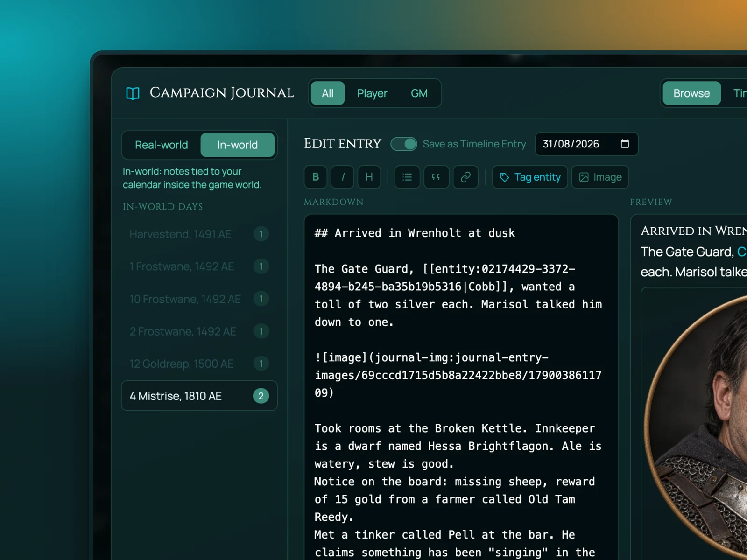Viewport: 747px width, 560px height.
Task: Click the Campaign Journal book icon
Action: [133, 93]
